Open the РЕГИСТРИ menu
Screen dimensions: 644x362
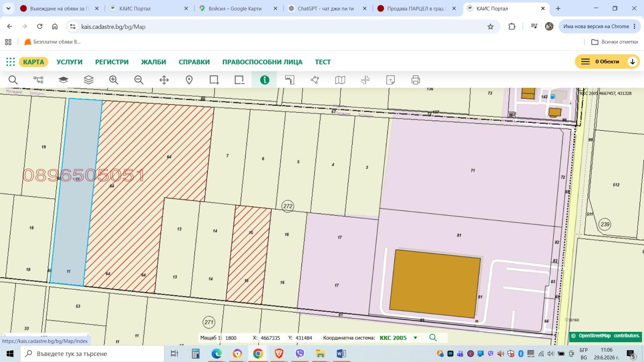(112, 62)
